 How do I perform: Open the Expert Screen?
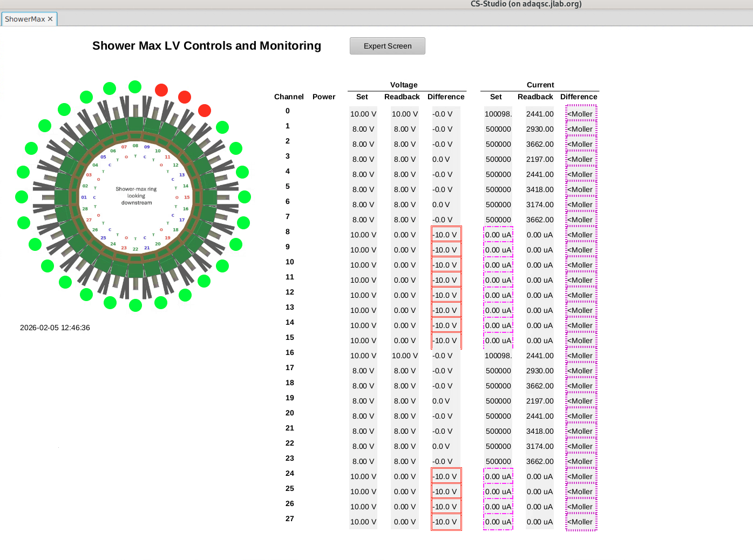[x=387, y=46]
